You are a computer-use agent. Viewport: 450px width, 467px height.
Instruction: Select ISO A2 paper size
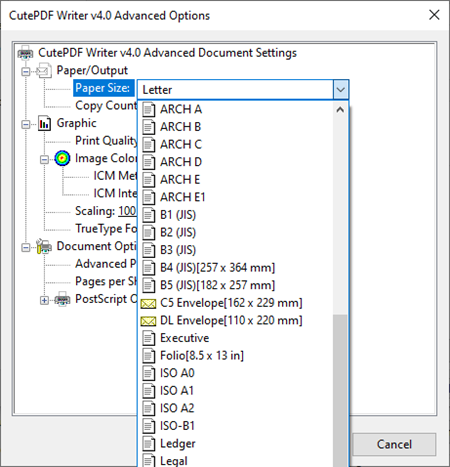tap(235, 409)
